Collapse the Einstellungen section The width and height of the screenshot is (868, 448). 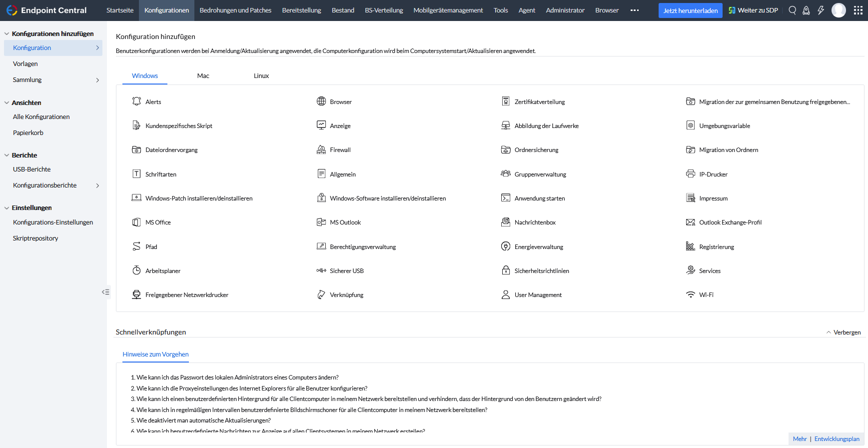[6, 207]
